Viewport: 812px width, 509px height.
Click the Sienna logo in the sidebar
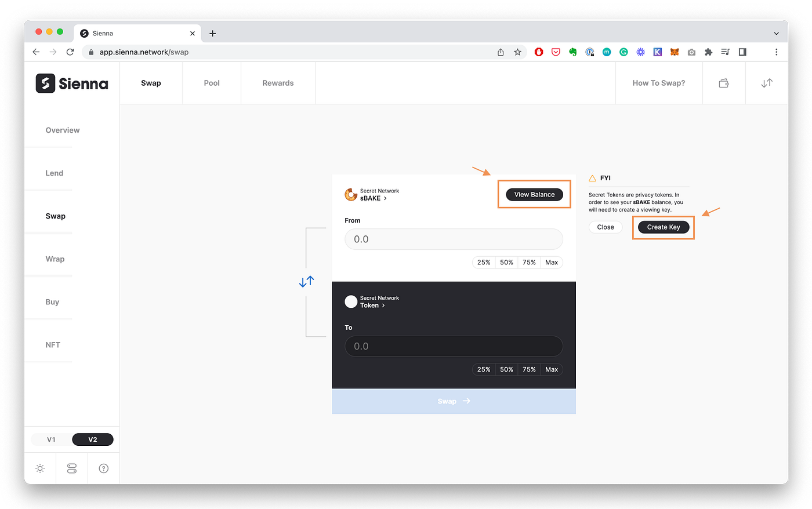tap(71, 83)
